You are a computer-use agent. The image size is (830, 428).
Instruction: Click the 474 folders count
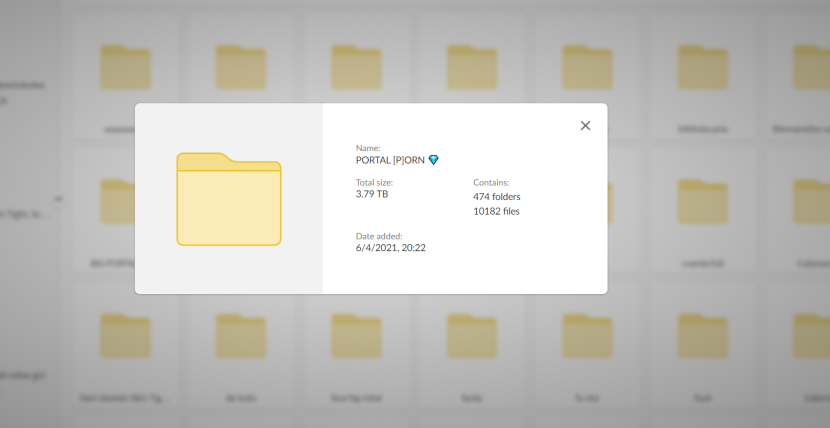tap(496, 197)
